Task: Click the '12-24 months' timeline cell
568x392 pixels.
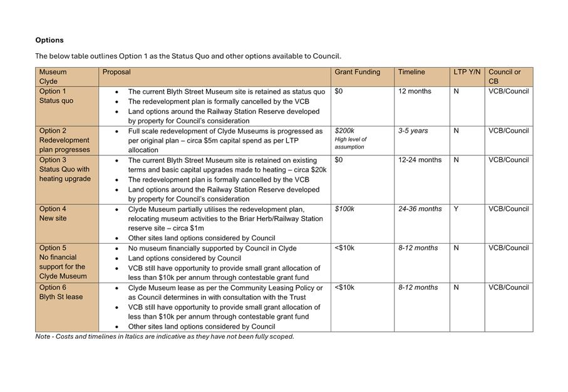Action: click(x=420, y=160)
